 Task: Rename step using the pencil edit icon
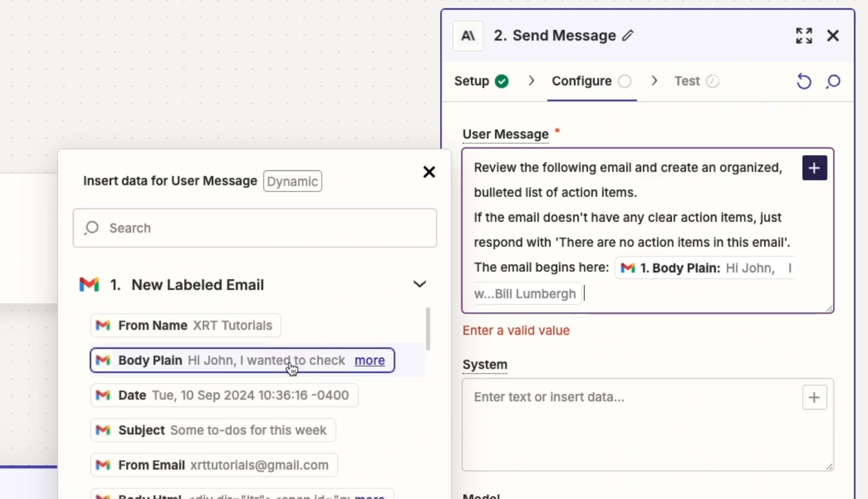[x=628, y=36]
